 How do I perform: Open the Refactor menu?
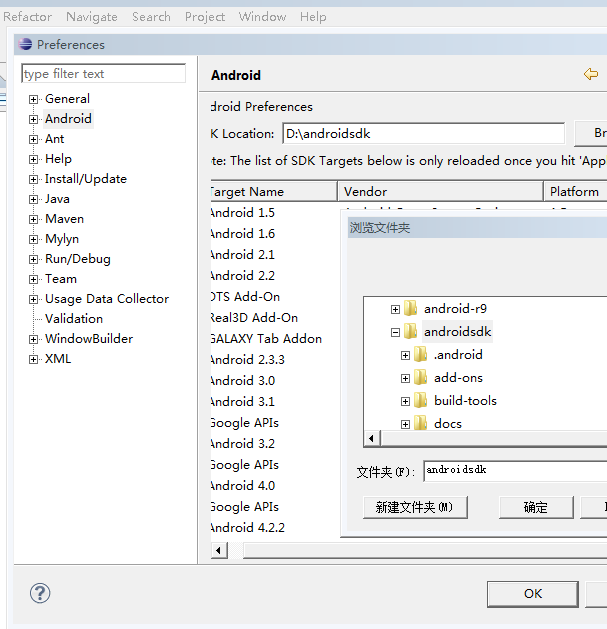(x=27, y=17)
